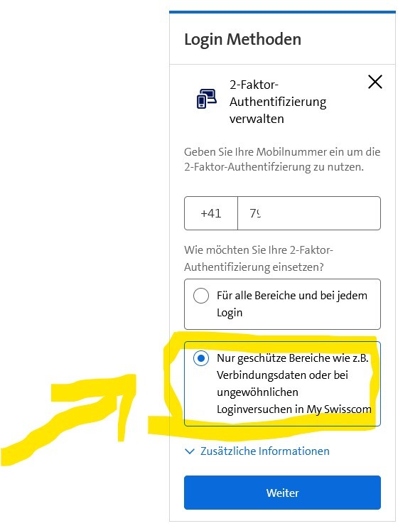Focus the mobile number field starting with 79

309,213
